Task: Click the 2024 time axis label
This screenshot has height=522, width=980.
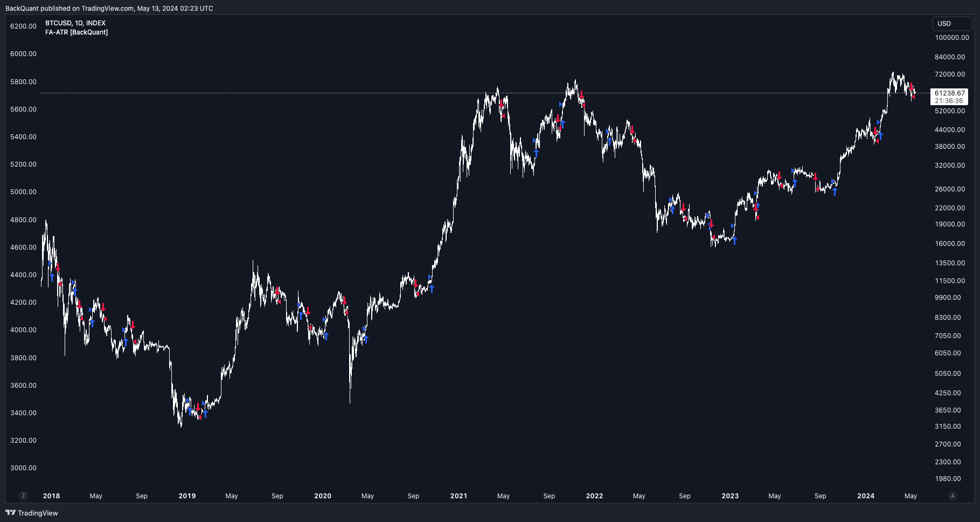Action: click(x=866, y=496)
